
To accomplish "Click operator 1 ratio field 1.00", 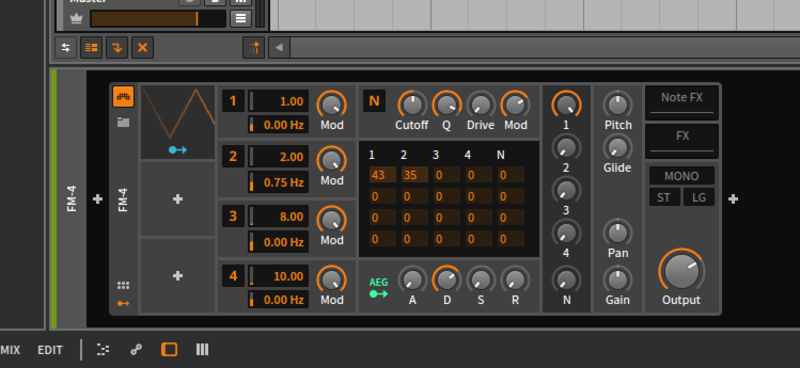I will pyautogui.click(x=279, y=101).
